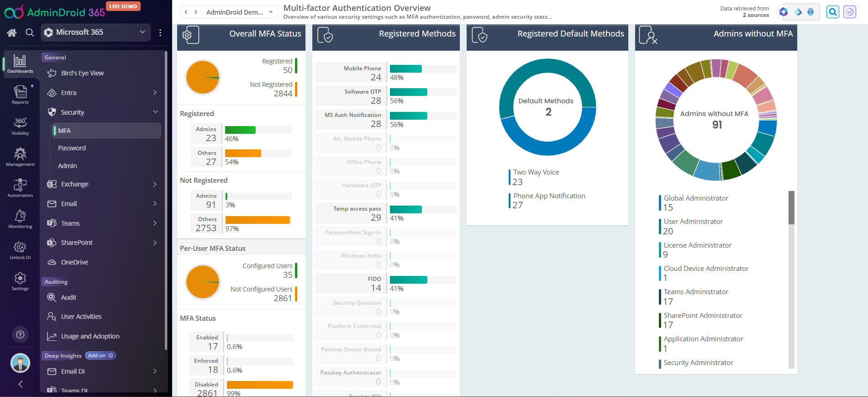This screenshot has height=397, width=868.
Task: Open Usage and Adoption link
Action: tap(90, 336)
